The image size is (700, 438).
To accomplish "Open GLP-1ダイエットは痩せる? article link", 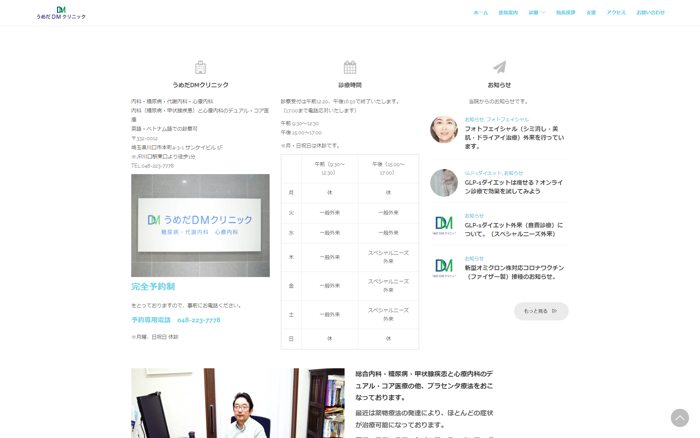I will click(x=513, y=186).
